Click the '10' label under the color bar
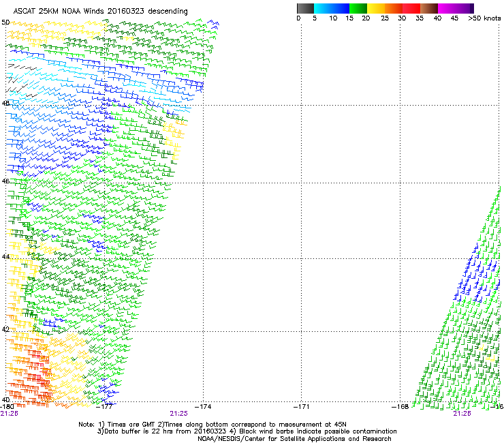Viewport: 504px width, 443px height. click(333, 18)
